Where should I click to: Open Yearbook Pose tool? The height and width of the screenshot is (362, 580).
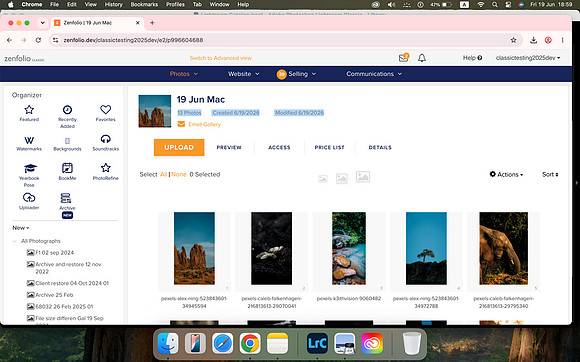tap(30, 169)
